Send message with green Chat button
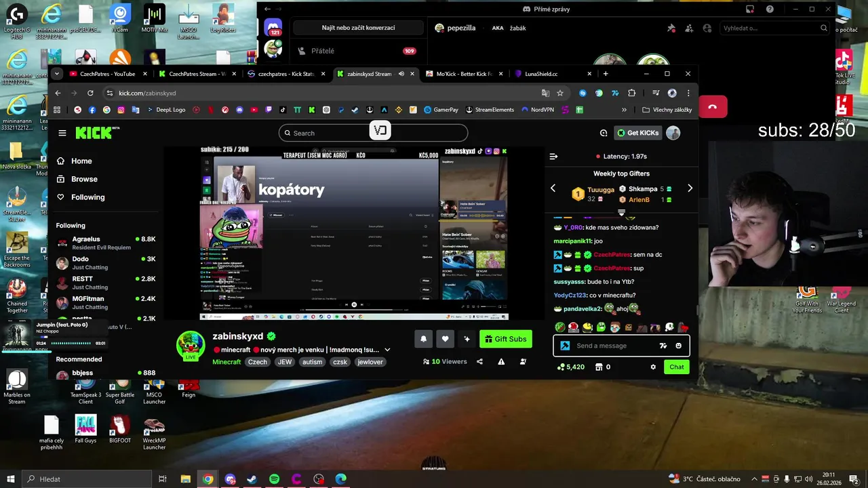The image size is (868, 488). pos(677,367)
